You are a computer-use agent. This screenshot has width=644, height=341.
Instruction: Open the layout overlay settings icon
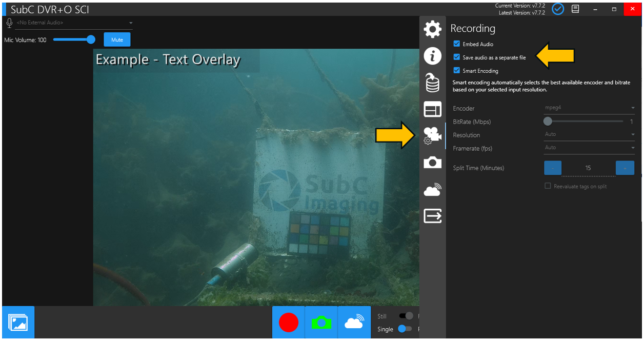pyautogui.click(x=432, y=109)
